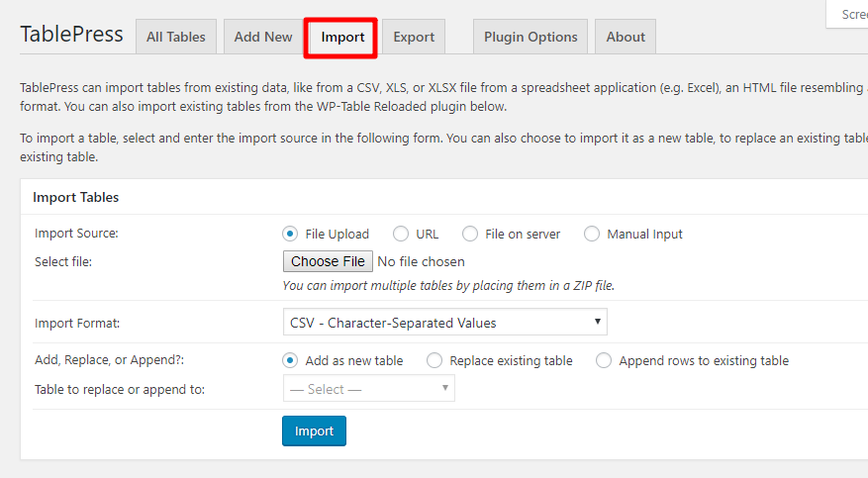This screenshot has height=478, width=868.
Task: Go to the Export tab
Action: (414, 37)
